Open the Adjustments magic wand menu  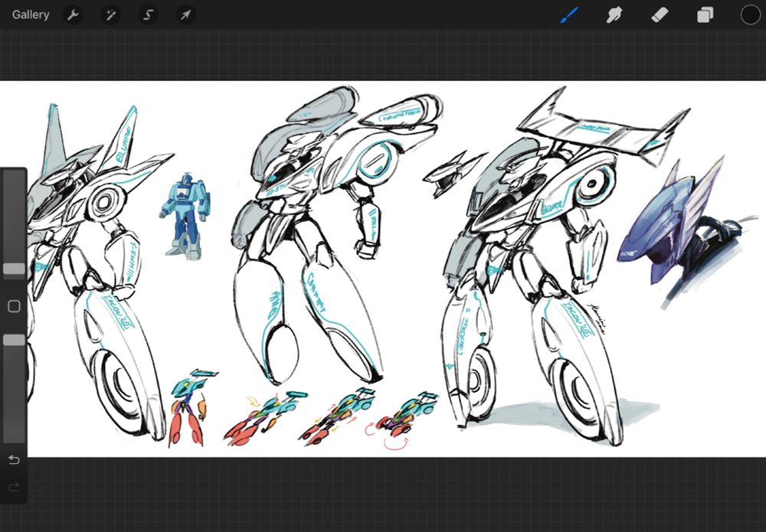coord(110,15)
